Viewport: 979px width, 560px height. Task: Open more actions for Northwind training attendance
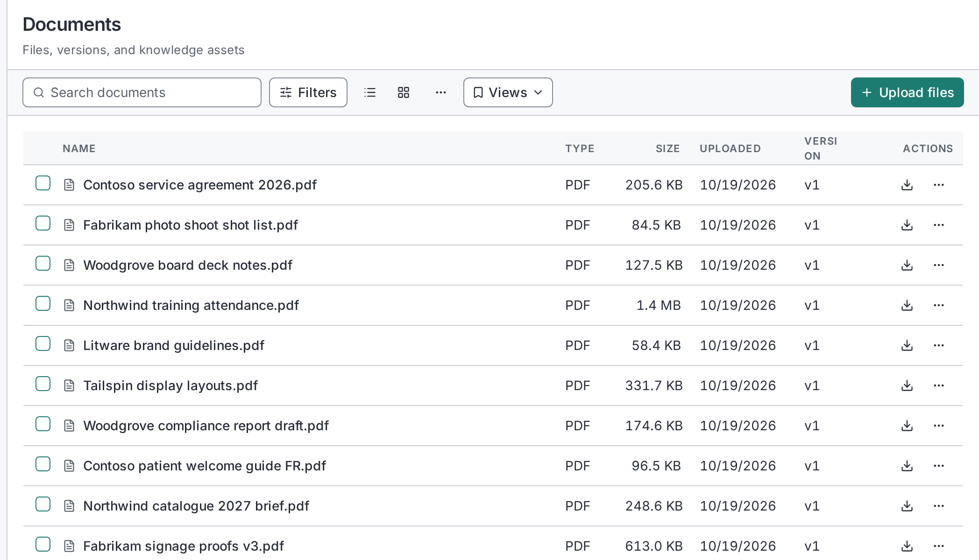click(939, 305)
